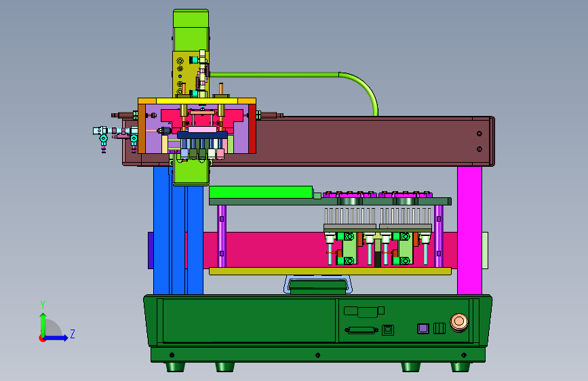Viewport: 588px width, 381px height.
Task: Select the rightmost foot under the base
Action: (460, 367)
